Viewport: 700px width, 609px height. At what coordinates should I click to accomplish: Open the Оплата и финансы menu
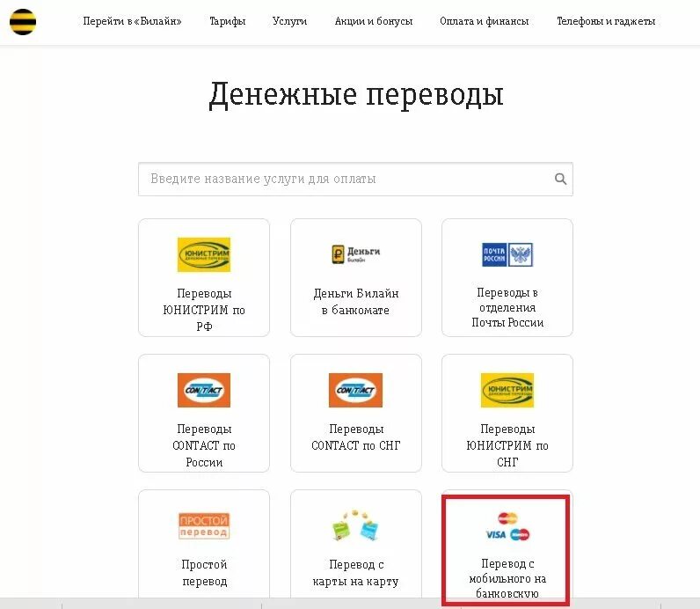[484, 21]
